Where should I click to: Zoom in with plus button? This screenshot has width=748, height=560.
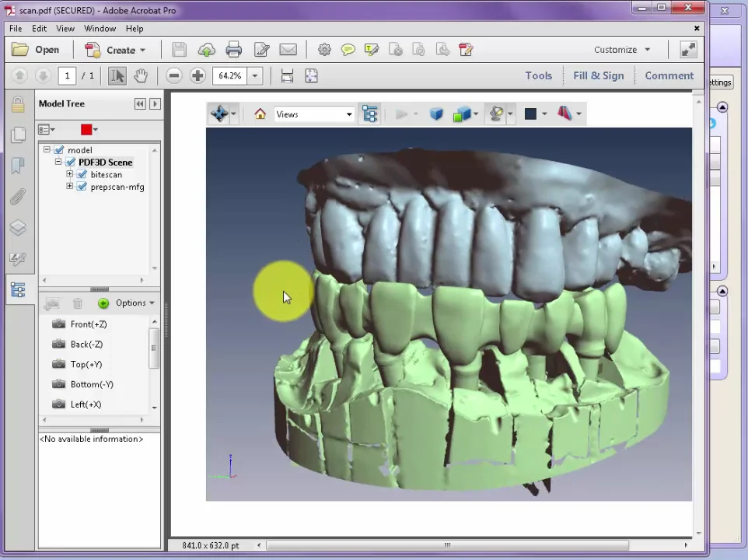click(x=197, y=76)
